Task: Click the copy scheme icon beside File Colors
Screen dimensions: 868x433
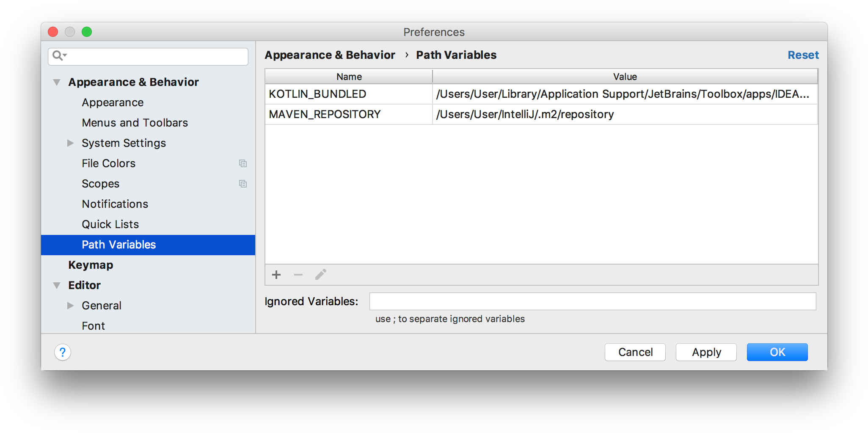Action: click(243, 163)
